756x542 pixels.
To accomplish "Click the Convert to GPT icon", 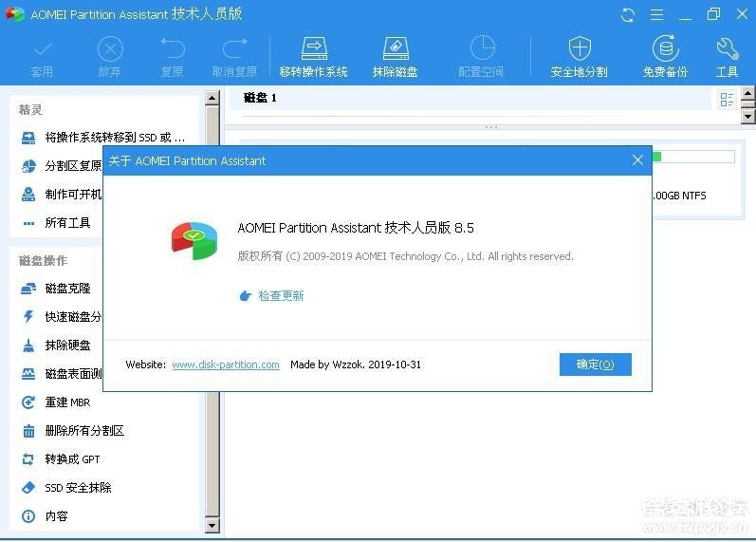I will 28,459.
